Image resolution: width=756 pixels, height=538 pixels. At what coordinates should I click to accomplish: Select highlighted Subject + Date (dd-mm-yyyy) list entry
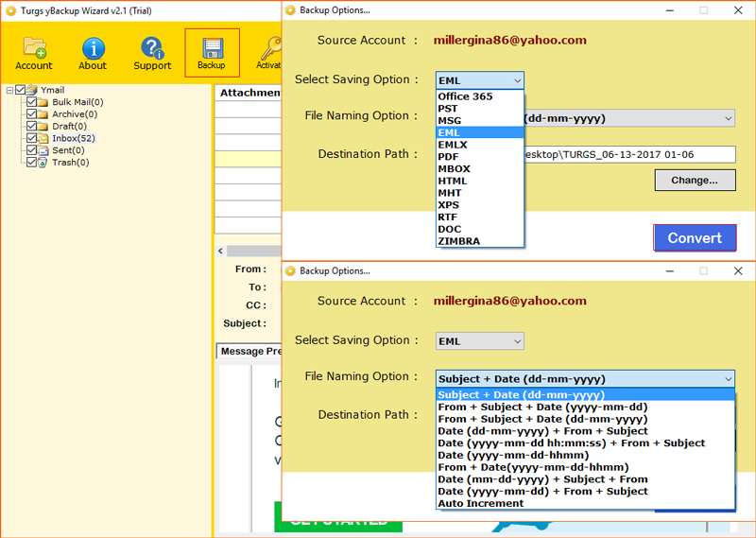[x=585, y=394]
